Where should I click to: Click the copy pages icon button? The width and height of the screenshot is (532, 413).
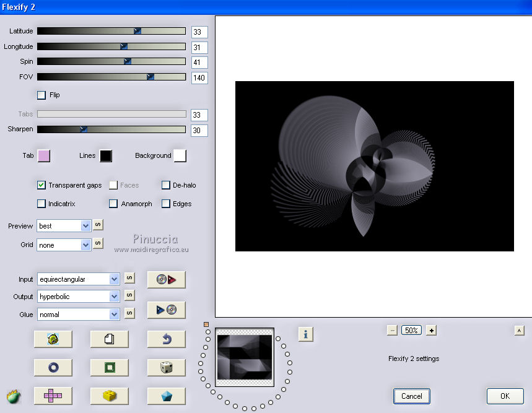click(x=109, y=339)
